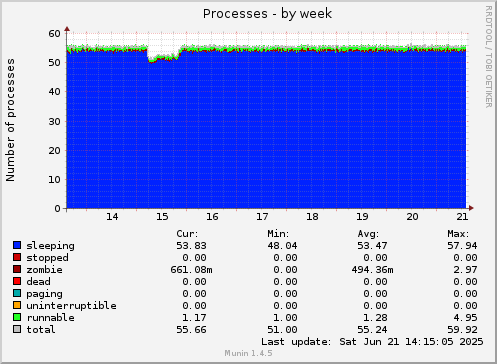Click the 'Processes - by week' title
This screenshot has width=497, height=364.
(x=267, y=14)
